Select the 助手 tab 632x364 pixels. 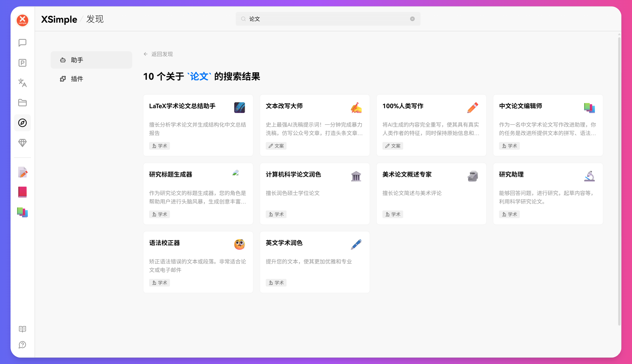(91, 60)
